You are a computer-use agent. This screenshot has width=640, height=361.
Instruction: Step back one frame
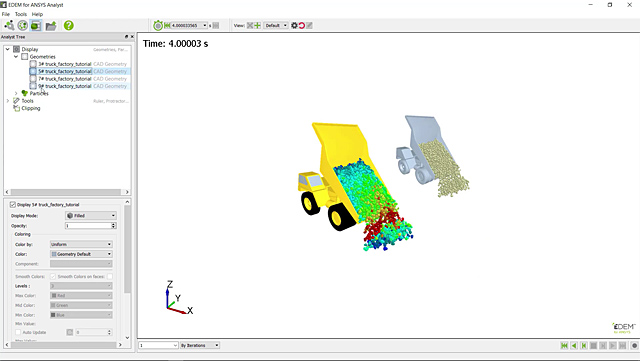(x=584, y=345)
